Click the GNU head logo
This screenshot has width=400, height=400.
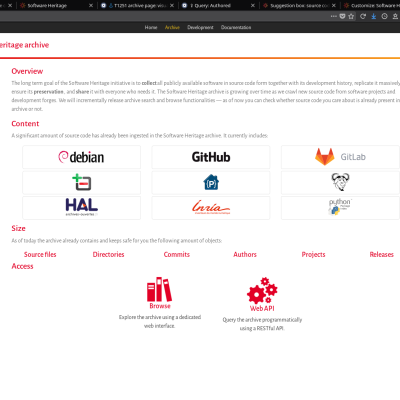340,182
